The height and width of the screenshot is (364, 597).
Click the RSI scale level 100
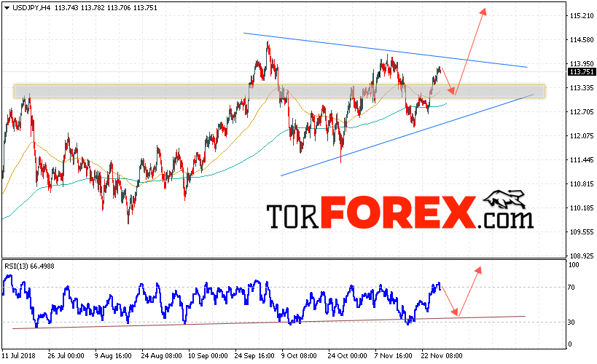tap(574, 265)
